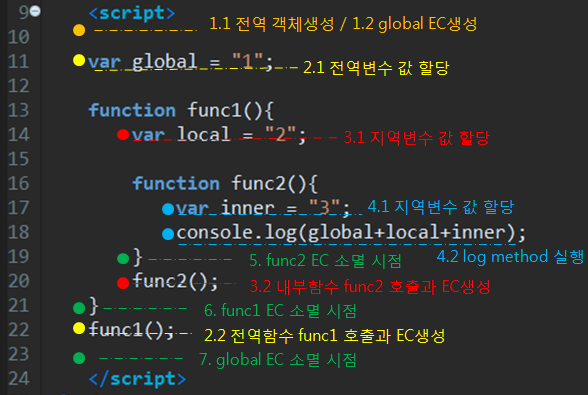This screenshot has height=395, width=588.
Task: Select line number 16 in the gutter
Action: pyautogui.click(x=18, y=183)
